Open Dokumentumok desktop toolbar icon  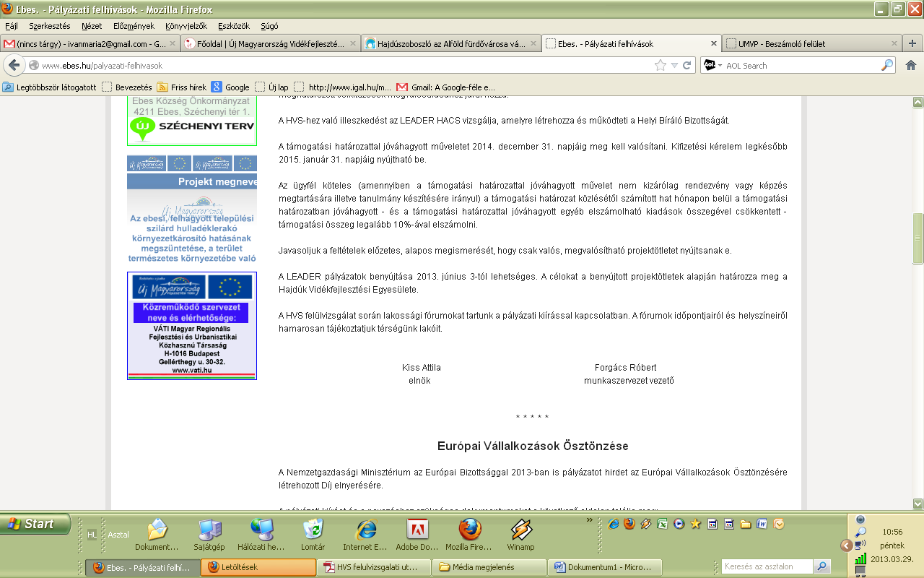[157, 535]
